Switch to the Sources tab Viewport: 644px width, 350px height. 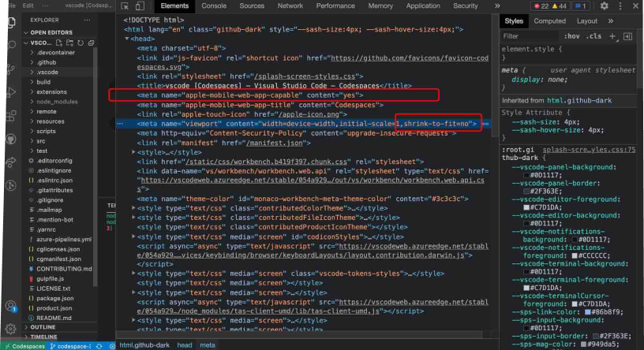tap(252, 6)
